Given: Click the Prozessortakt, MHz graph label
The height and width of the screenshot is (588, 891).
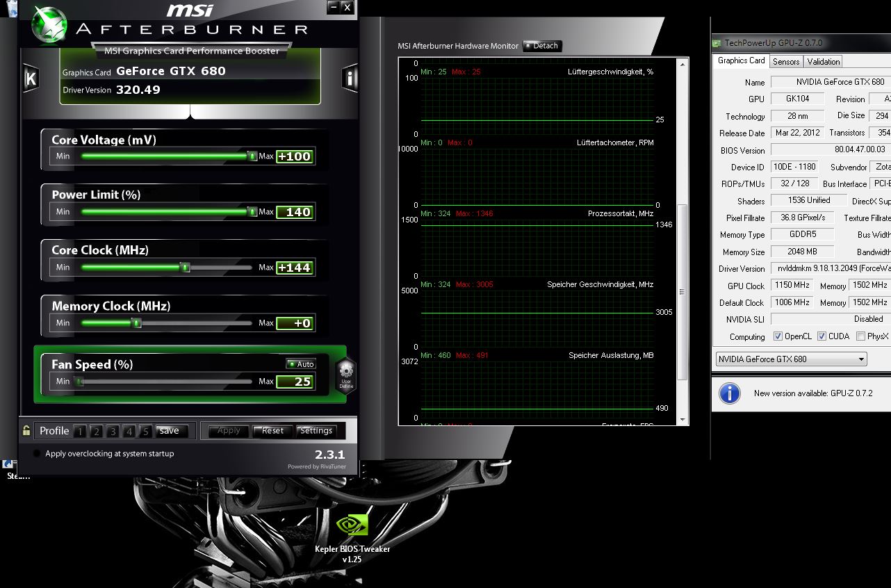Looking at the screenshot, I should (x=621, y=213).
